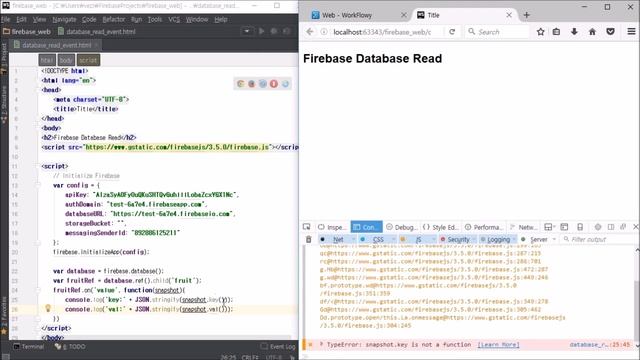The height and width of the screenshot is (360, 640).
Task: Close the Web - WorkFlowy browser tab
Action: (x=404, y=15)
